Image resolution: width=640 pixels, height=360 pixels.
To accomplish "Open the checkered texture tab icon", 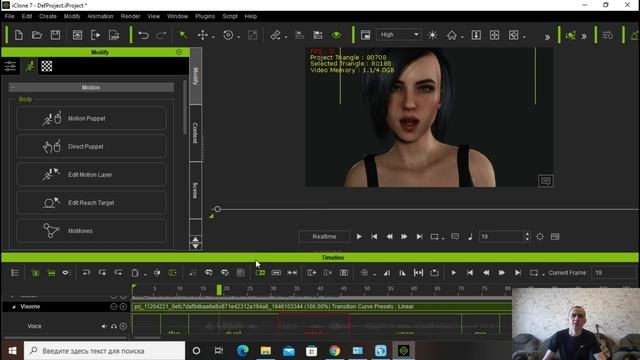I will coord(47,66).
